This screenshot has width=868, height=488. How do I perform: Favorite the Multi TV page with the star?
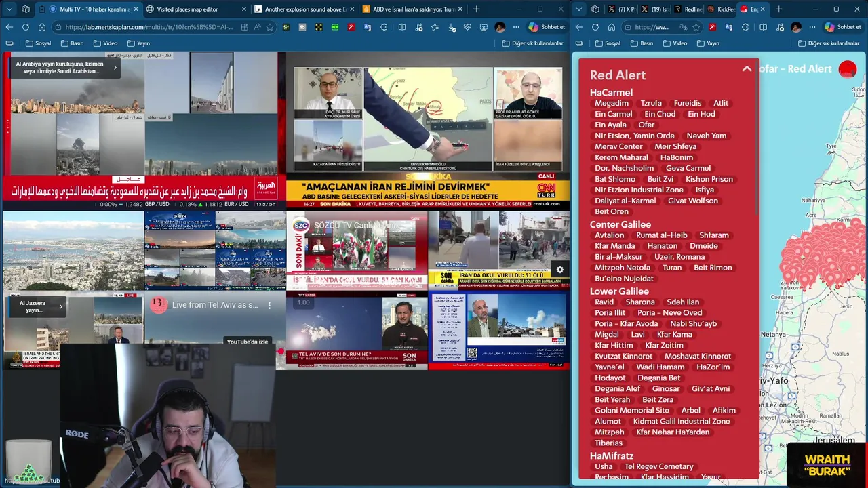click(x=270, y=27)
